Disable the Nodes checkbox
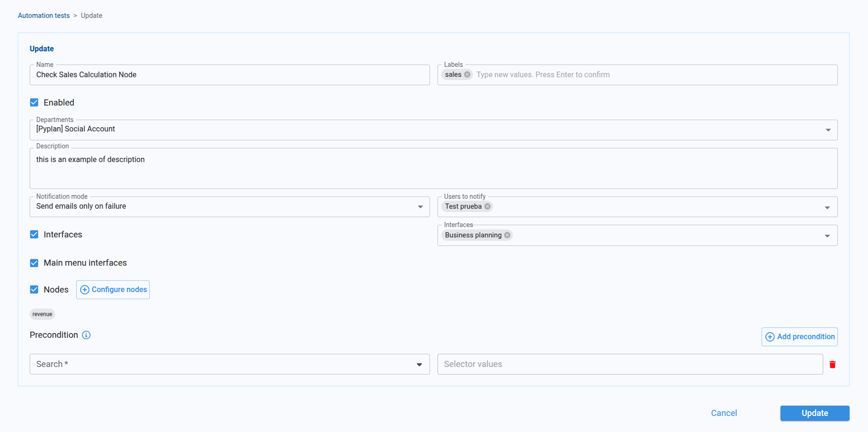The image size is (868, 432). pyautogui.click(x=34, y=290)
